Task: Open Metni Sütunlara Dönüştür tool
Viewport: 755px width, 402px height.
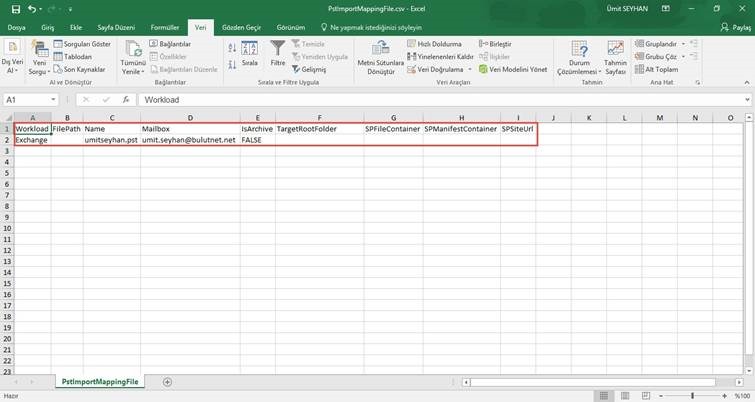Action: click(381, 58)
